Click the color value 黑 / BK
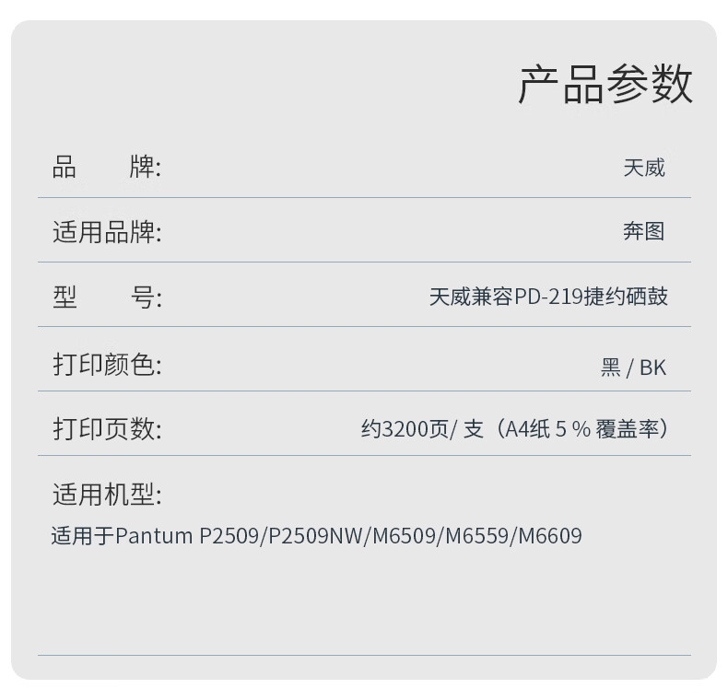 tap(634, 367)
